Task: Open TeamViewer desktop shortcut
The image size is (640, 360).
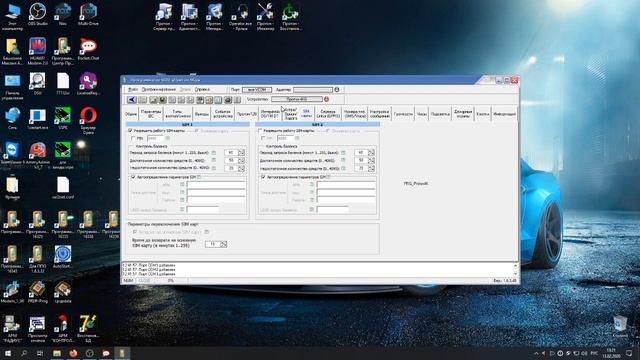Action: (12, 153)
